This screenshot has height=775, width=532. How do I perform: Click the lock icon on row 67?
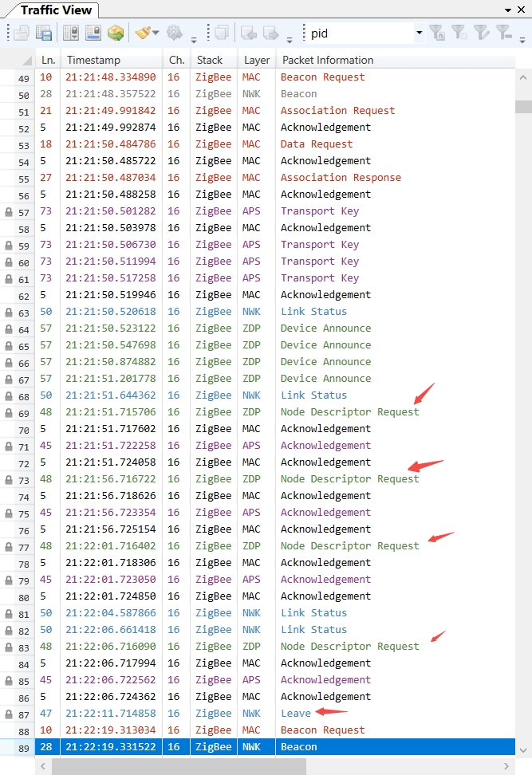click(x=9, y=380)
